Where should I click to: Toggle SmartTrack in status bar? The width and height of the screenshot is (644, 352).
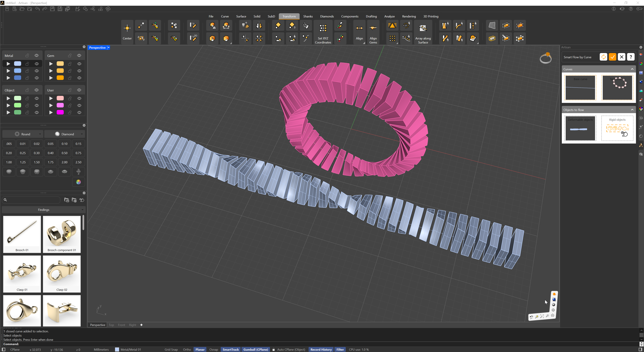(x=230, y=349)
